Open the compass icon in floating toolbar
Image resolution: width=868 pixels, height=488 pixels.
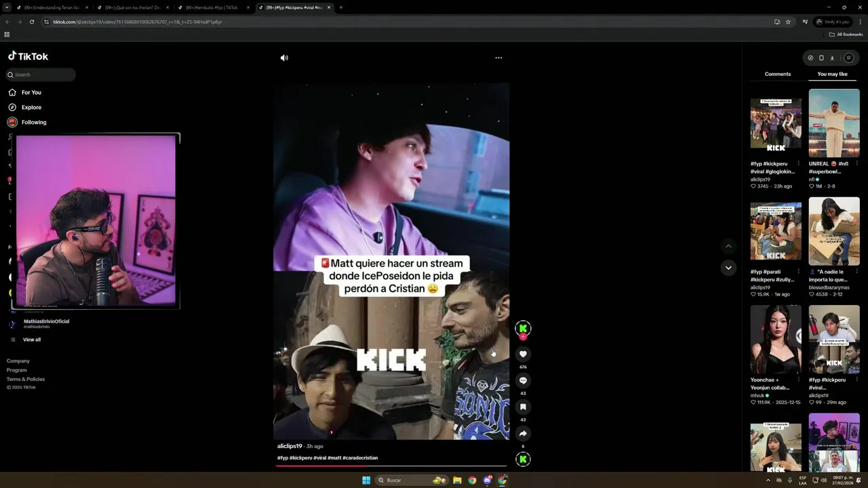coord(810,58)
